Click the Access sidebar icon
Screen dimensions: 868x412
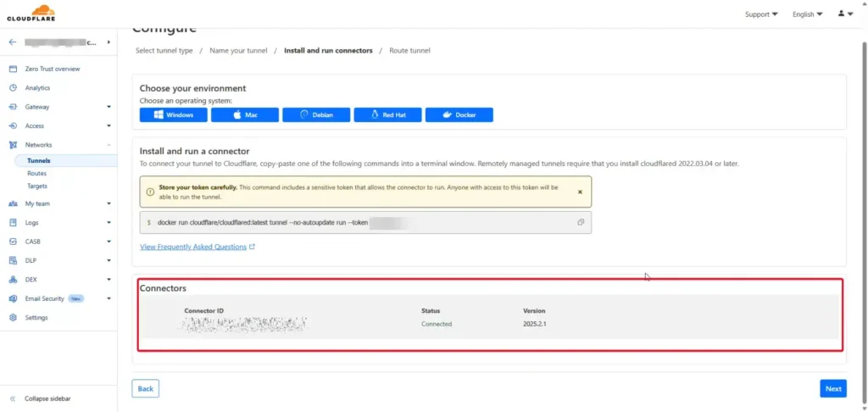tap(14, 125)
